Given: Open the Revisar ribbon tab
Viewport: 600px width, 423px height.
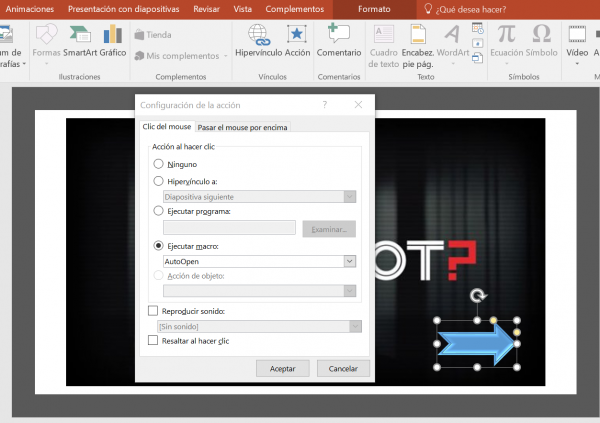Looking at the screenshot, I should (x=206, y=9).
